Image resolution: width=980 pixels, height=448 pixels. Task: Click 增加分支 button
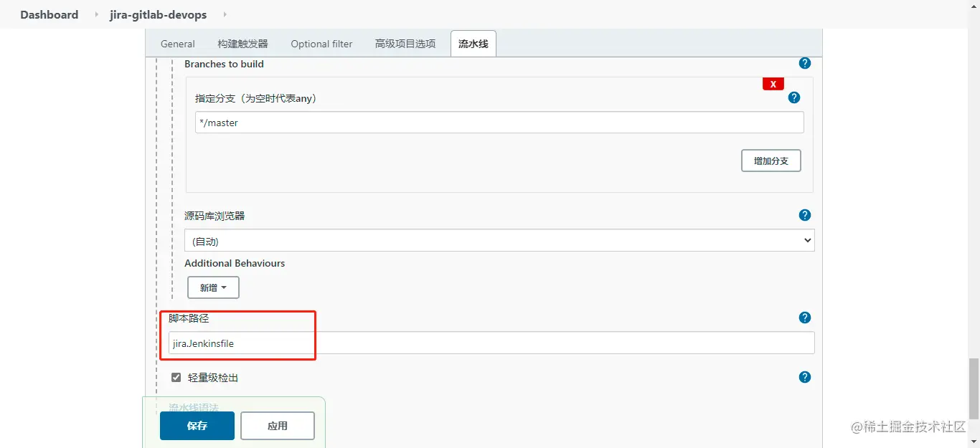pyautogui.click(x=771, y=161)
